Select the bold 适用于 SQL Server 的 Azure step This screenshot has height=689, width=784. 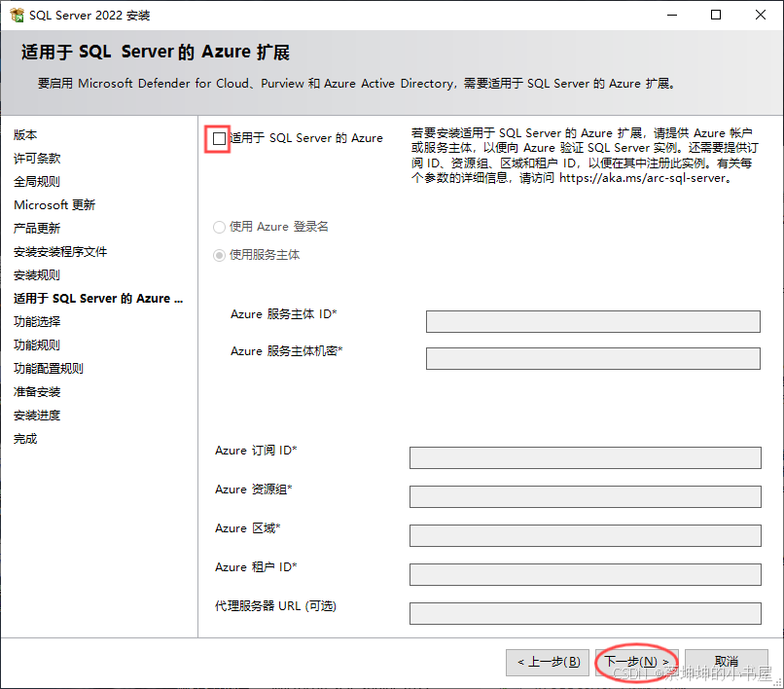click(98, 299)
